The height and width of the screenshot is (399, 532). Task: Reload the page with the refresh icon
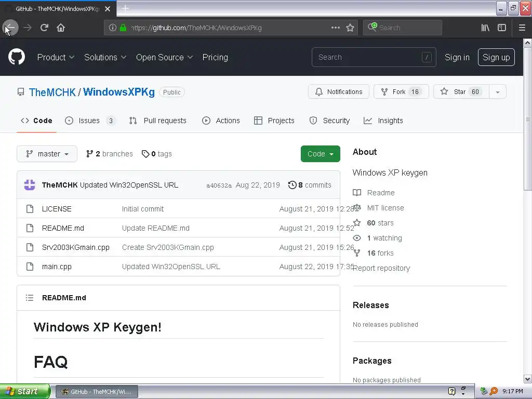point(44,28)
